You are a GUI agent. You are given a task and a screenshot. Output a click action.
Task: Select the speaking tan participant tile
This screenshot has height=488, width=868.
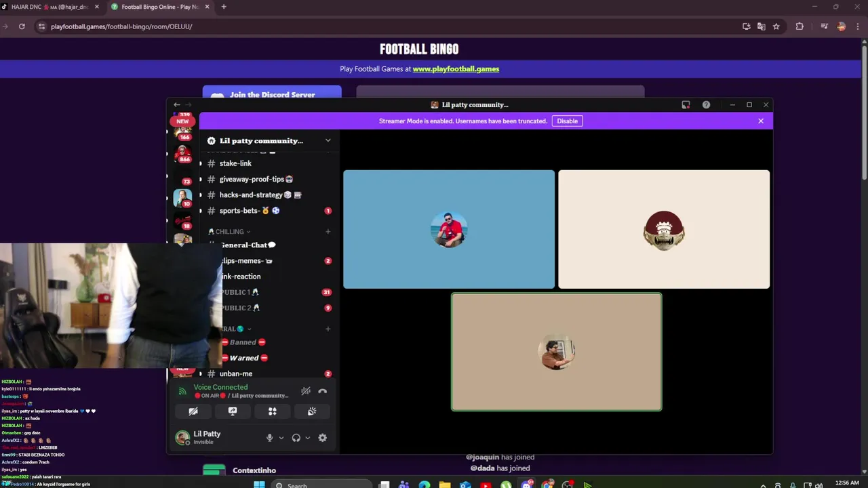tap(557, 352)
